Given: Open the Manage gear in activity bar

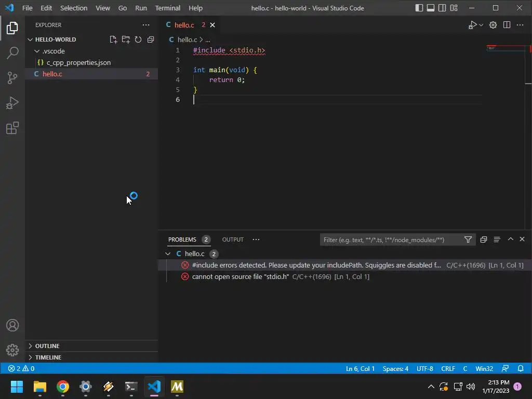Looking at the screenshot, I should tap(12, 350).
